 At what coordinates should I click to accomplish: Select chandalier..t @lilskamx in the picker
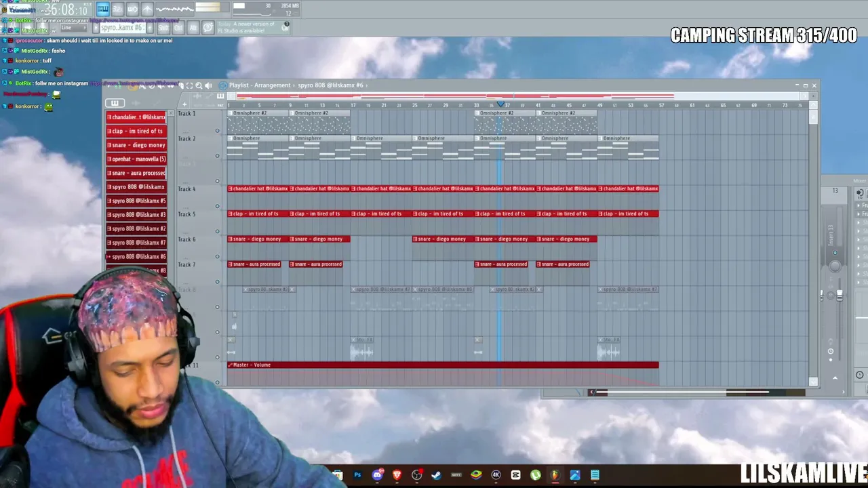tap(136, 117)
